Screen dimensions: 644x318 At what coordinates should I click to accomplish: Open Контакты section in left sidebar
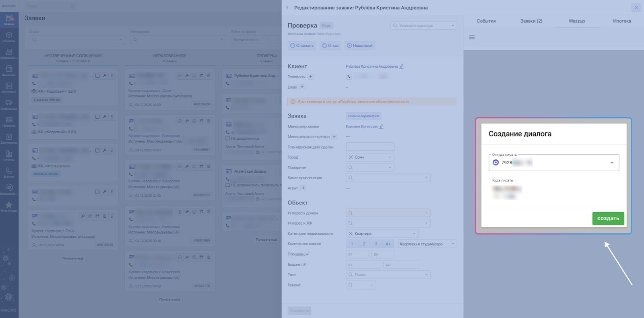9,88
